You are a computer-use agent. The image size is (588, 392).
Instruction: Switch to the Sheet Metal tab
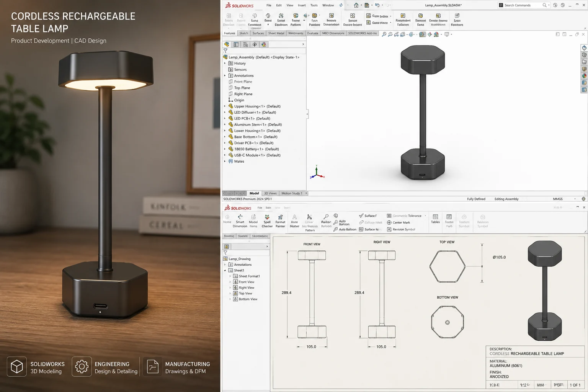coord(276,33)
